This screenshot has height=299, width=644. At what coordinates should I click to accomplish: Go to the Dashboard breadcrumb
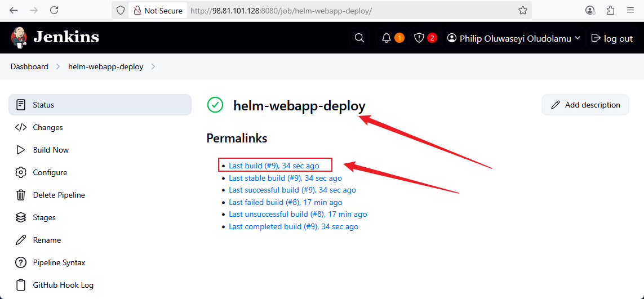pyautogui.click(x=29, y=66)
